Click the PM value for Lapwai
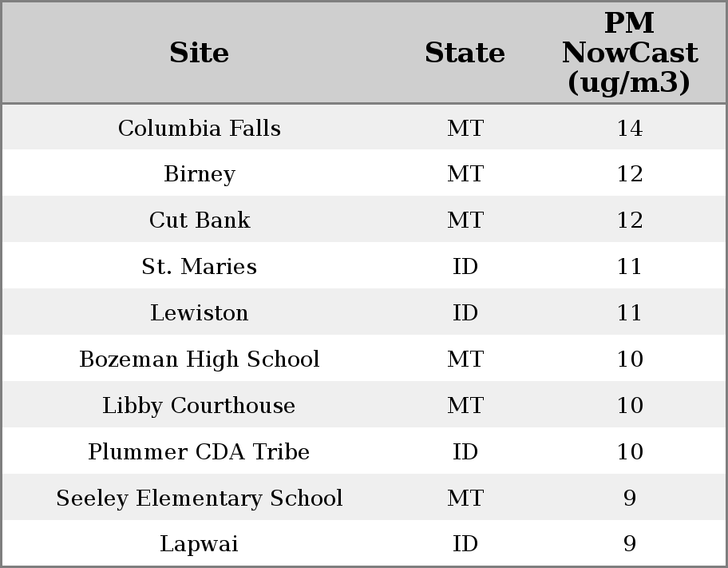Screen dimensions: 728x568 (x=629, y=544)
